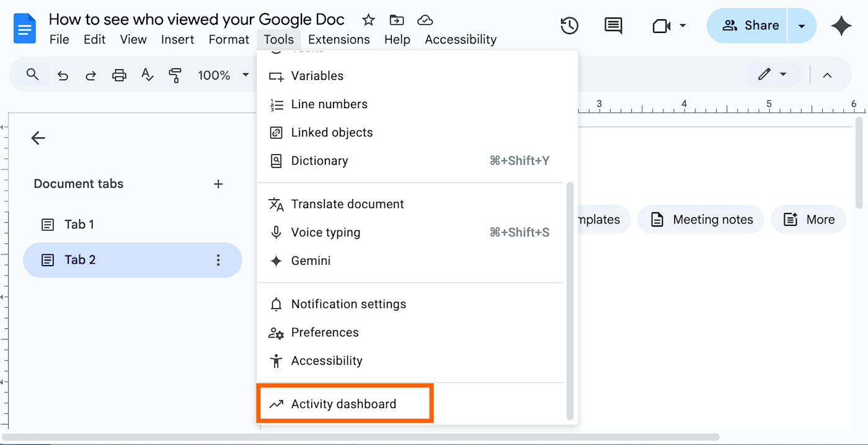Image resolution: width=868 pixels, height=445 pixels.
Task: Check the cloud save status icon
Action: pos(425,20)
